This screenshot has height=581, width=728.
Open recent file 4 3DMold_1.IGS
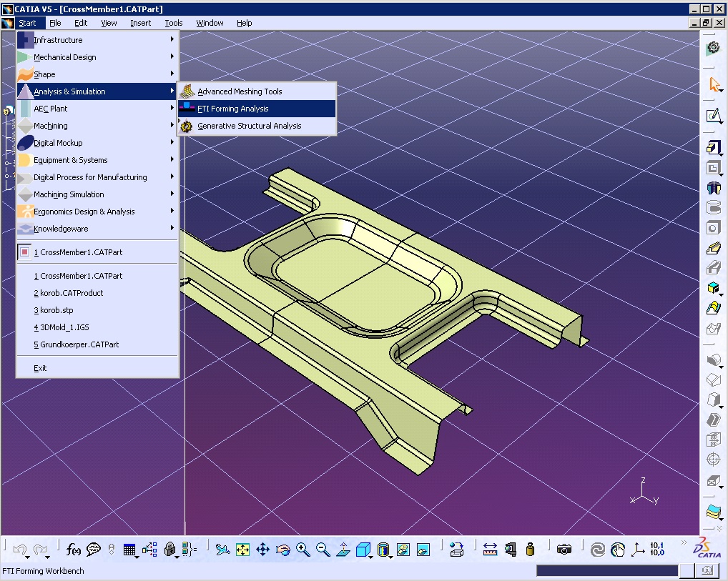(x=97, y=327)
